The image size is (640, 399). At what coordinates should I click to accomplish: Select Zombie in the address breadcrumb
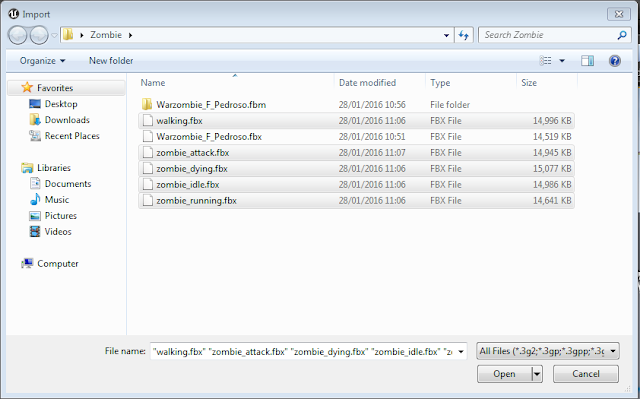point(106,35)
